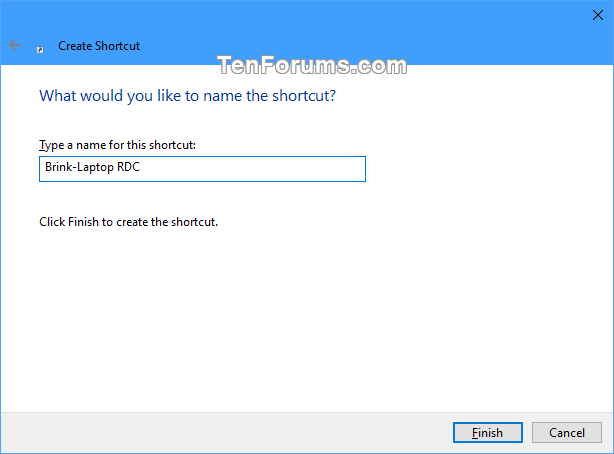Click the 'Type a name for this shortcut:' label

117,145
